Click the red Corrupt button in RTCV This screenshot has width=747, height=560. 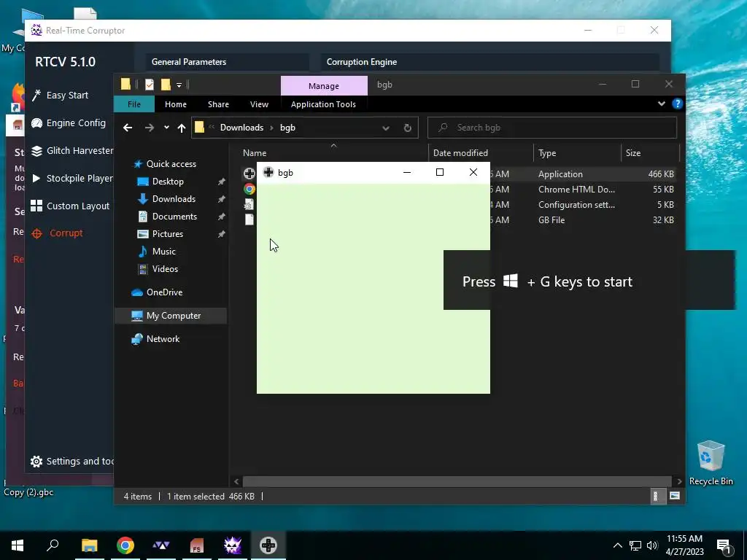[57, 233]
